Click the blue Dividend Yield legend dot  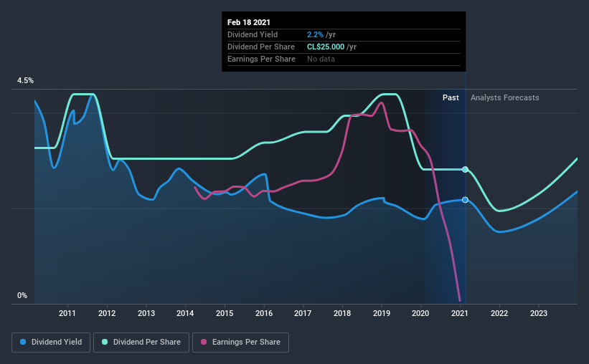23,342
